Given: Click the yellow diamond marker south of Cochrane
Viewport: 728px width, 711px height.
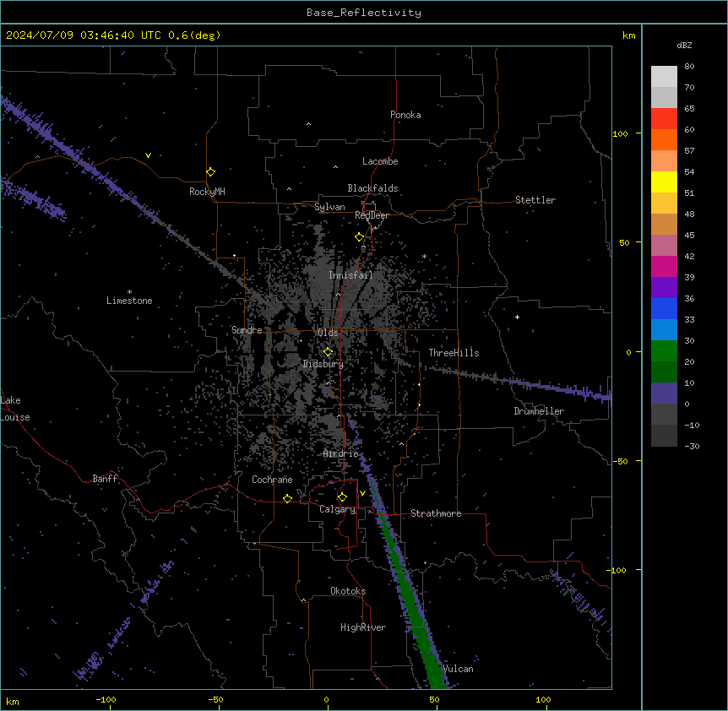Looking at the screenshot, I should point(287,498).
